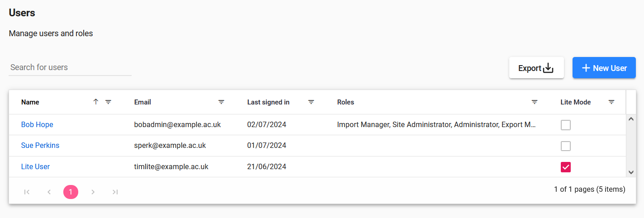644x218 pixels.
Task: Enable Lite Mode for Bob Hope
Action: pos(566,125)
